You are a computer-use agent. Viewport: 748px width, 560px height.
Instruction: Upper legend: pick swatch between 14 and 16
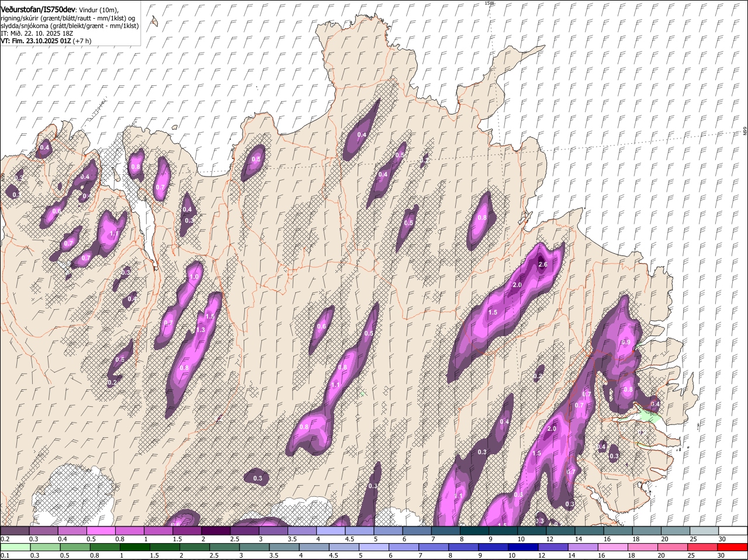coord(589,530)
